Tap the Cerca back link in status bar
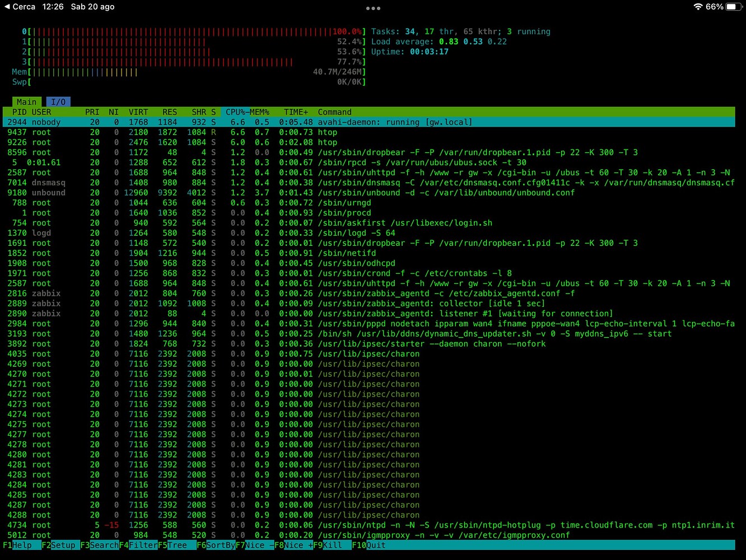Viewport: 746px width, 560px height. (x=20, y=7)
